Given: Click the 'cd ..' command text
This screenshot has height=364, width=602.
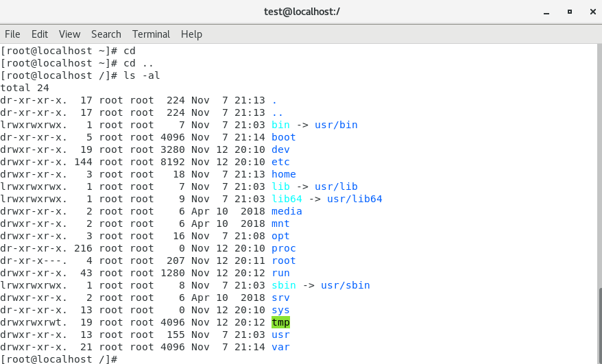Looking at the screenshot, I should [139, 63].
